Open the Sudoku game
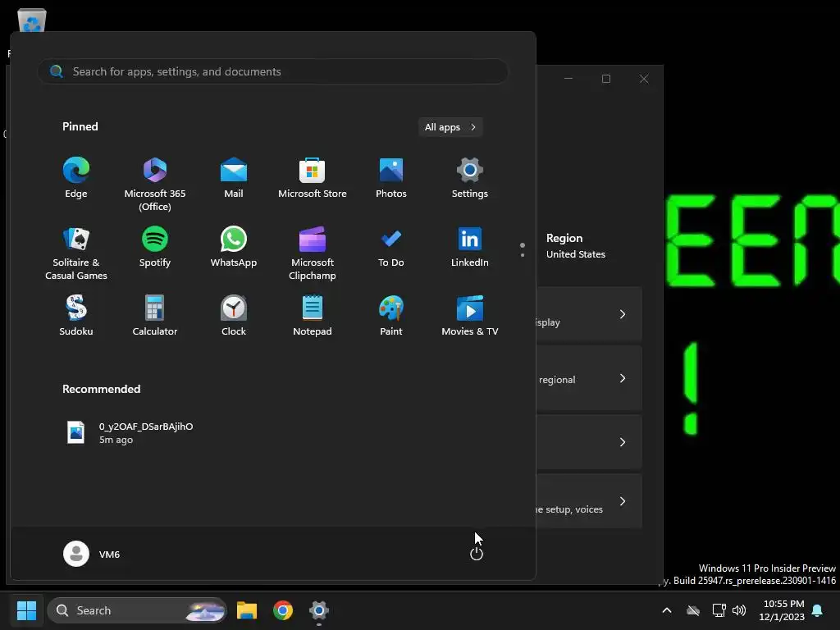Viewport: 840px width, 630px height. [x=76, y=316]
